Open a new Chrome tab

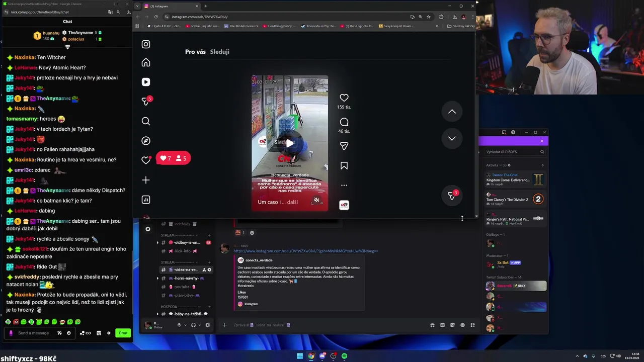coord(205,6)
